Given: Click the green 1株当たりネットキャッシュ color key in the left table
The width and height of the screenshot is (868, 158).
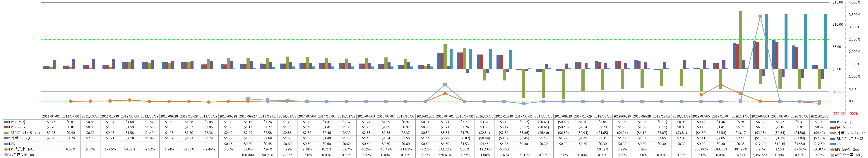Looking at the screenshot, I should 6,133.
